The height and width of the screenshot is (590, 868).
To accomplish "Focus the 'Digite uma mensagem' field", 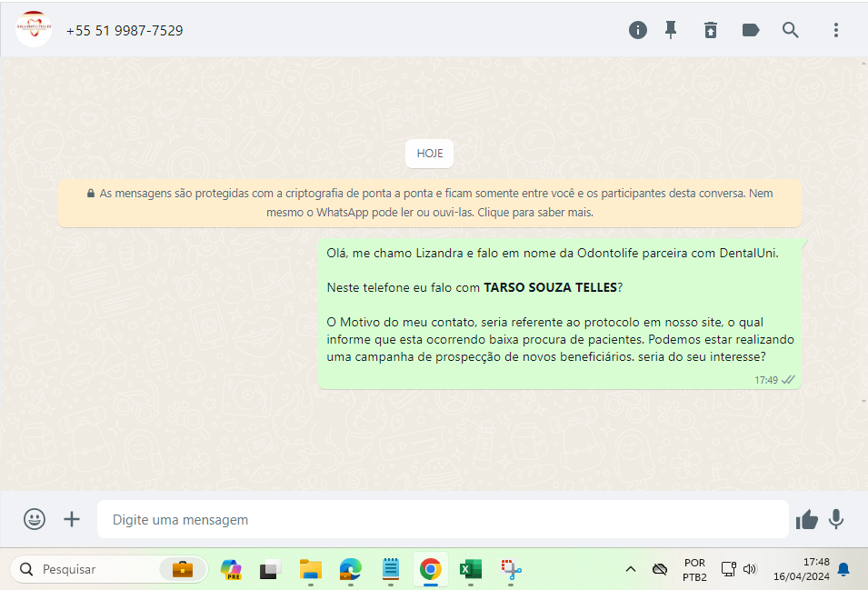I will 443,519.
